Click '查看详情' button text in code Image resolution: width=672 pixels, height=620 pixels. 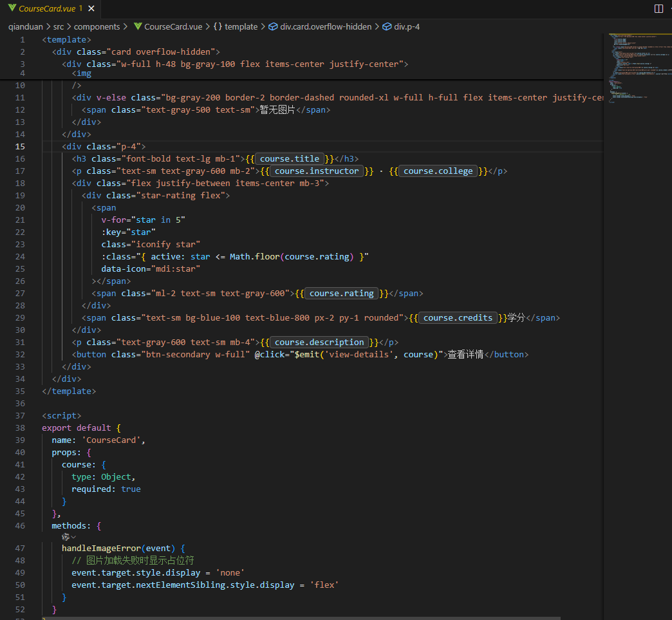coord(465,355)
